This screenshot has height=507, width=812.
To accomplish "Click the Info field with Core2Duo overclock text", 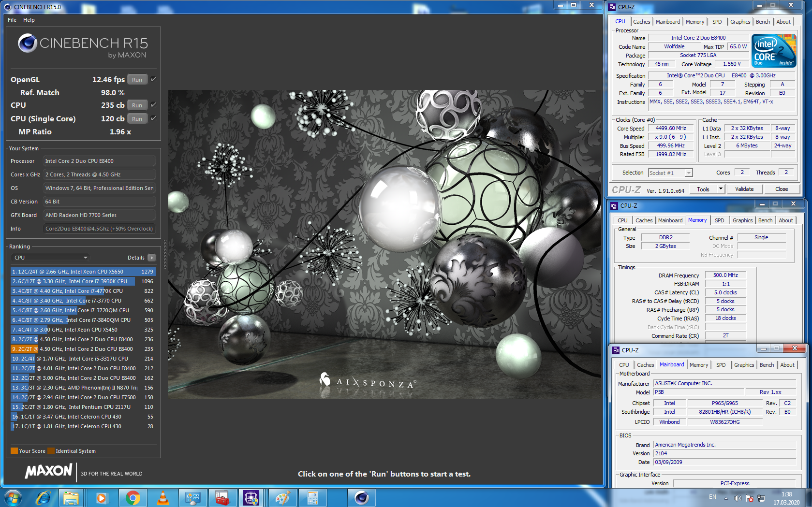I will [x=99, y=229].
